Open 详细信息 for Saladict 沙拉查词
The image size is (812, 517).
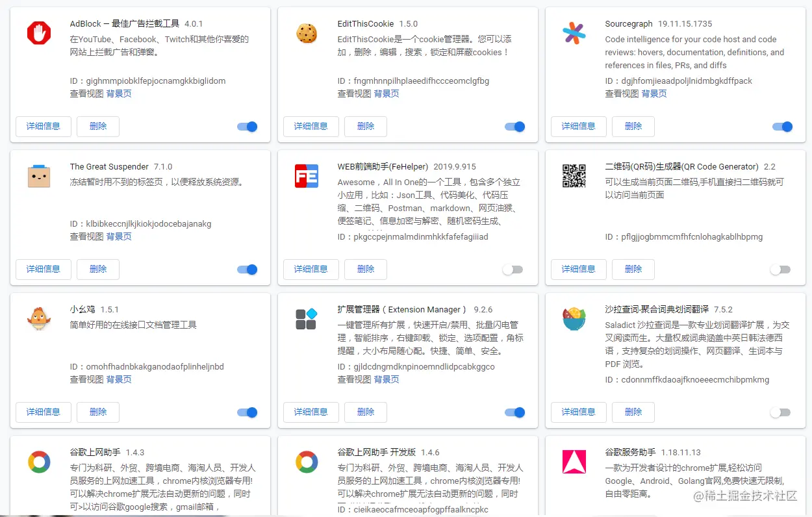coord(579,412)
